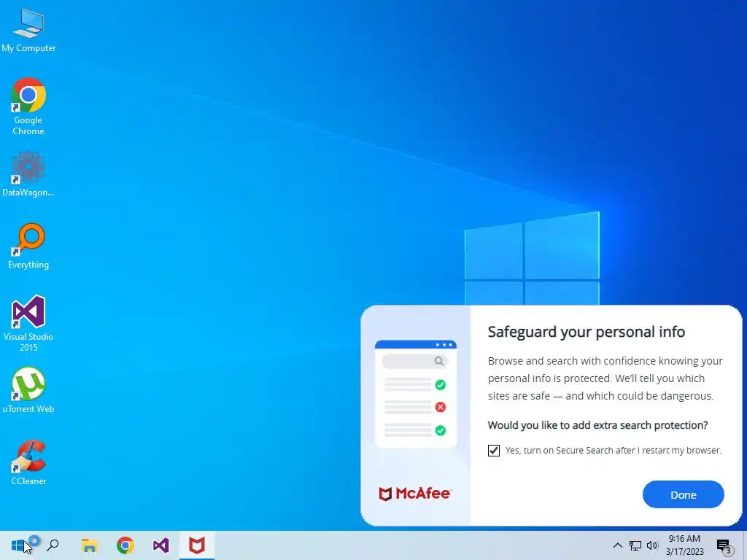Open the Windows Start menu
Screen dimensions: 747x560
(x=18, y=545)
